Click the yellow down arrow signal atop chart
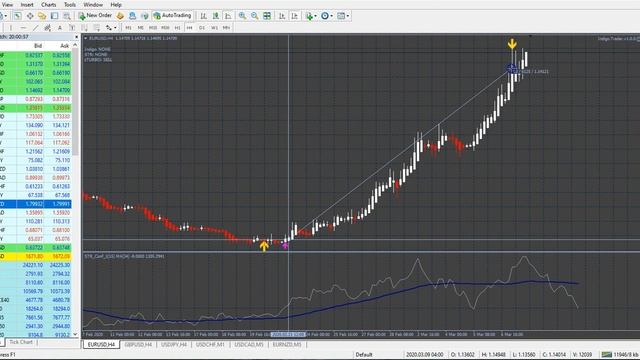 pyautogui.click(x=512, y=43)
